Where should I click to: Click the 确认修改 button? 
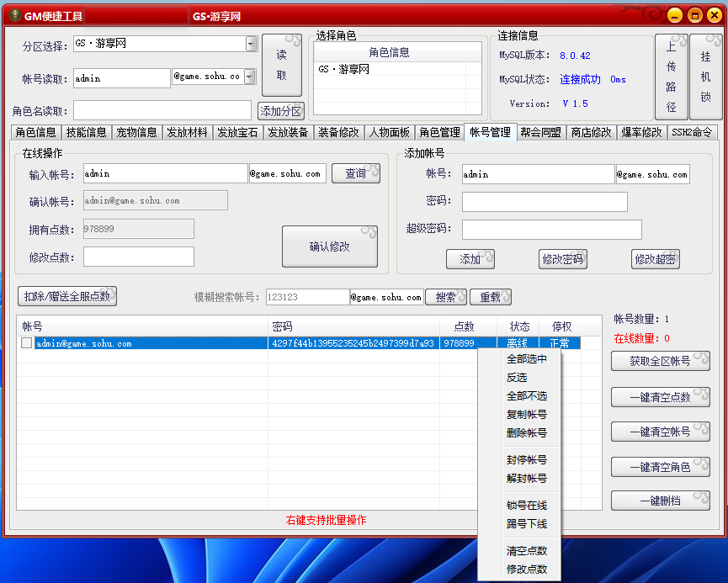[x=329, y=246]
